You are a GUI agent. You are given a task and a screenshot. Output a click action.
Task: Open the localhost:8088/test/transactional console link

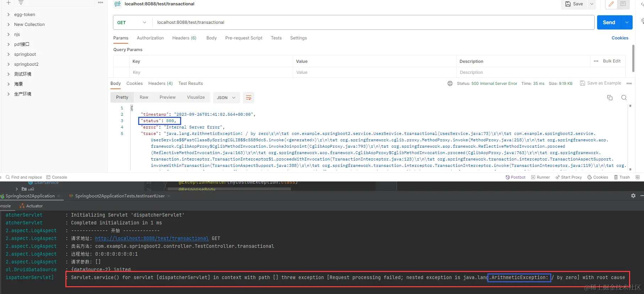click(152, 239)
